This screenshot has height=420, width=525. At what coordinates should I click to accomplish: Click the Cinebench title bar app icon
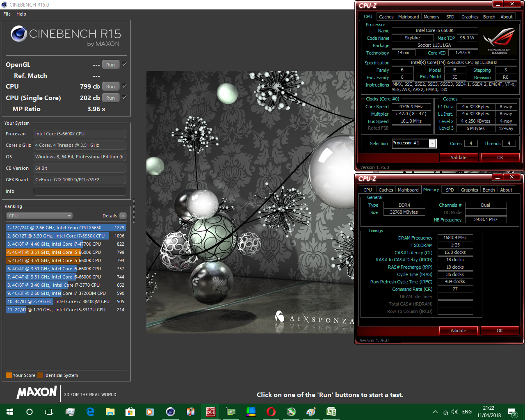click(x=5, y=5)
